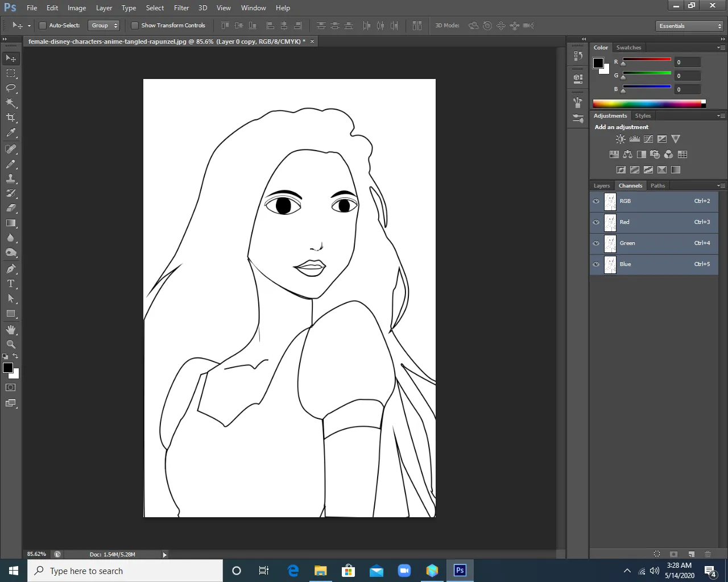Viewport: 728px width, 582px height.
Task: Collapse the right panels double arrow
Action: click(722, 39)
